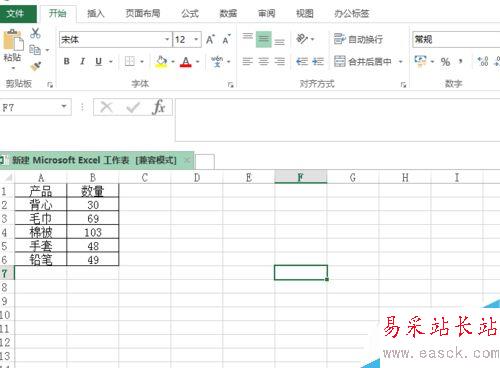
Task: Select column F header
Action: point(301,177)
